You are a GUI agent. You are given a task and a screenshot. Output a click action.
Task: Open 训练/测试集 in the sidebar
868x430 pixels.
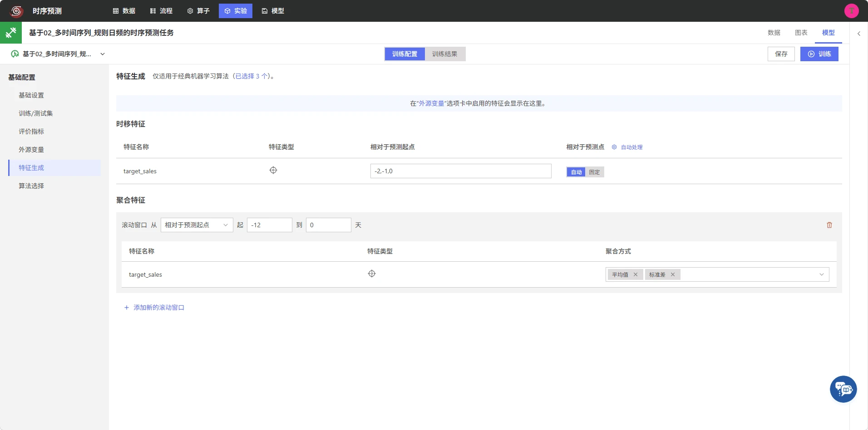tap(54, 113)
